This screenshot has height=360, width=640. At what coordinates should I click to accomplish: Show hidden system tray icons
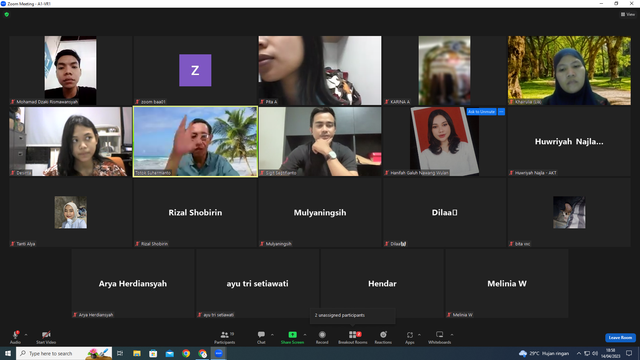click(579, 353)
